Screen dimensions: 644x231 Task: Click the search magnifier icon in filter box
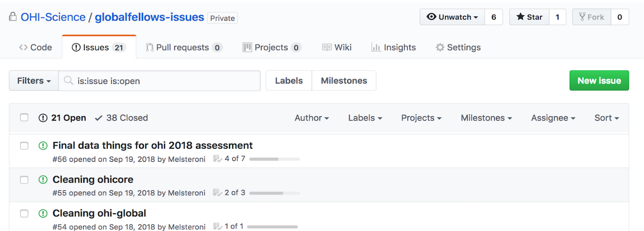(69, 81)
